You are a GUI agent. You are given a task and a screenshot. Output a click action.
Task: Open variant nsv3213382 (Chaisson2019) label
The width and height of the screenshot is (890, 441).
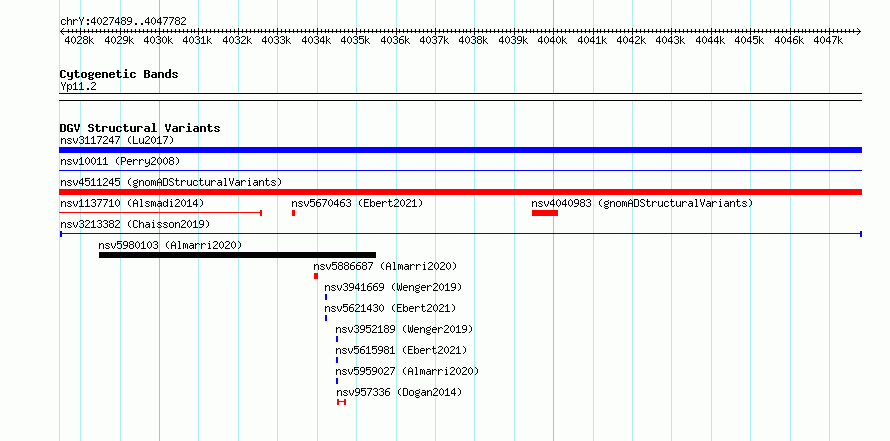pos(135,224)
